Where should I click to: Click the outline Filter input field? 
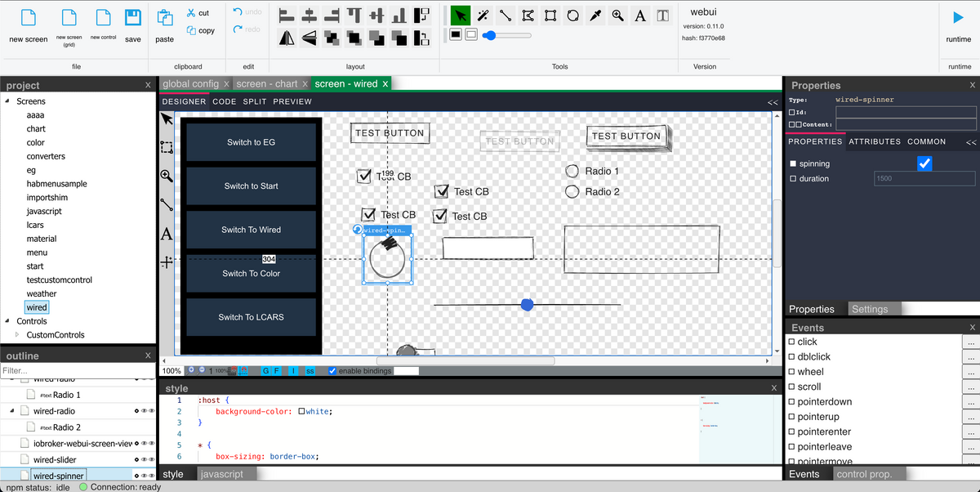tap(78, 370)
